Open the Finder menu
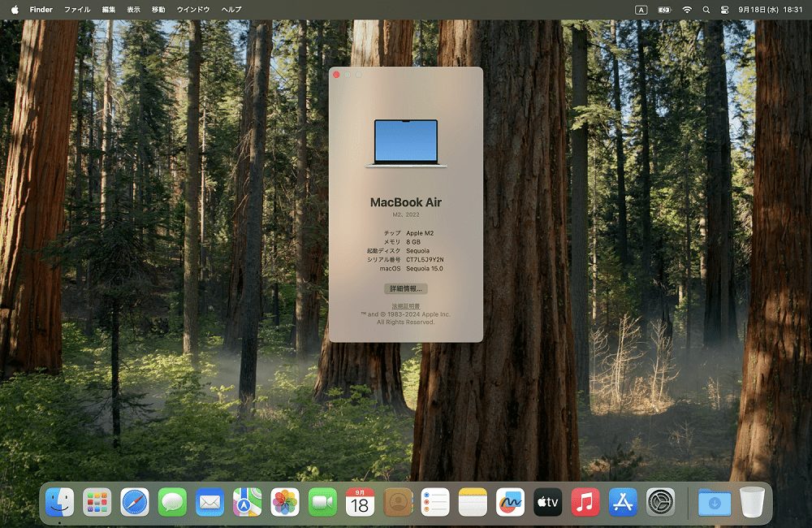812x528 pixels. [x=41, y=9]
